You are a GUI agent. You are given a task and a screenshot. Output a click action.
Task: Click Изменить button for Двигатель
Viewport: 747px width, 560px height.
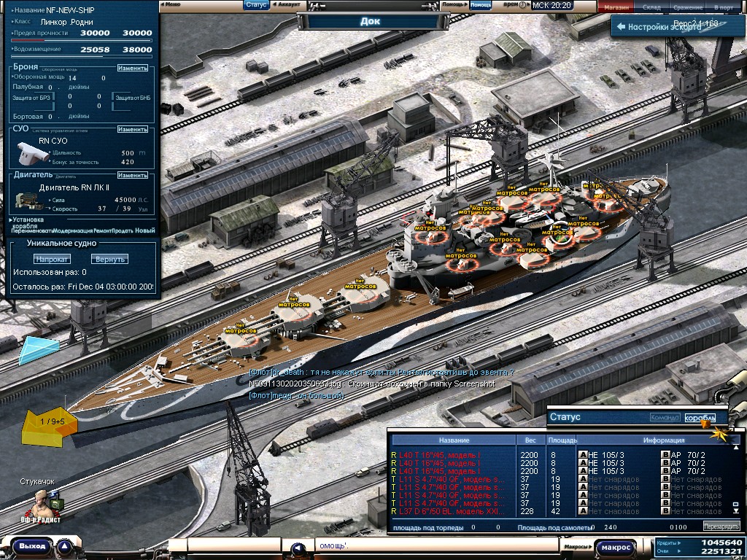coord(133,175)
